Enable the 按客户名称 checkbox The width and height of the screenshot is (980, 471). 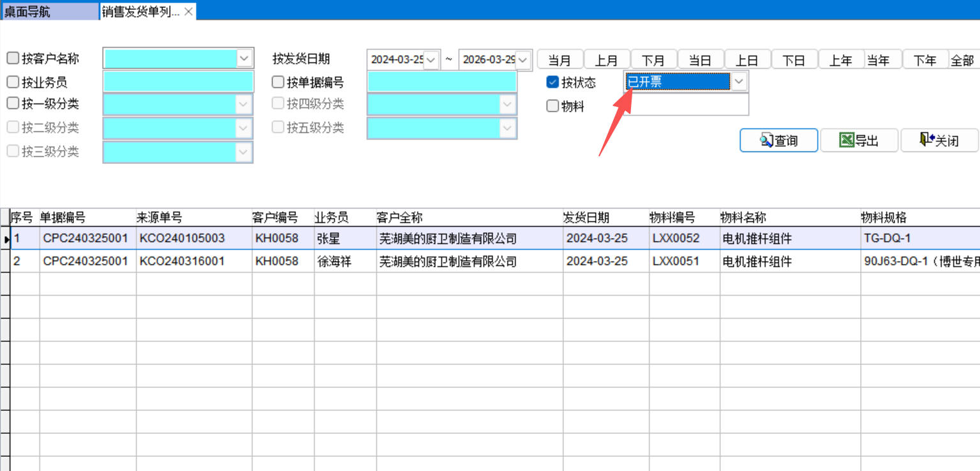tap(13, 59)
